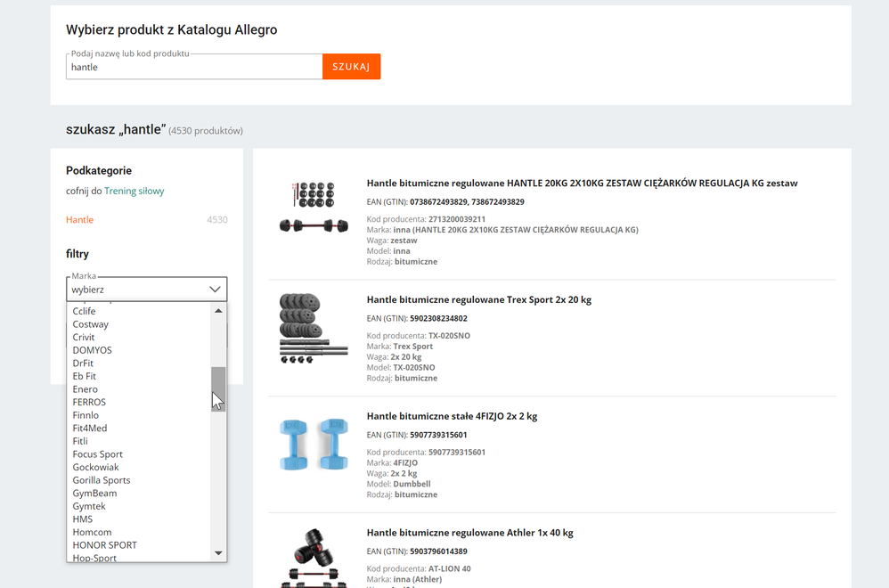Screen dimensions: 889x588
Task: Select HONOR SPORT brand option
Action: pos(105,546)
